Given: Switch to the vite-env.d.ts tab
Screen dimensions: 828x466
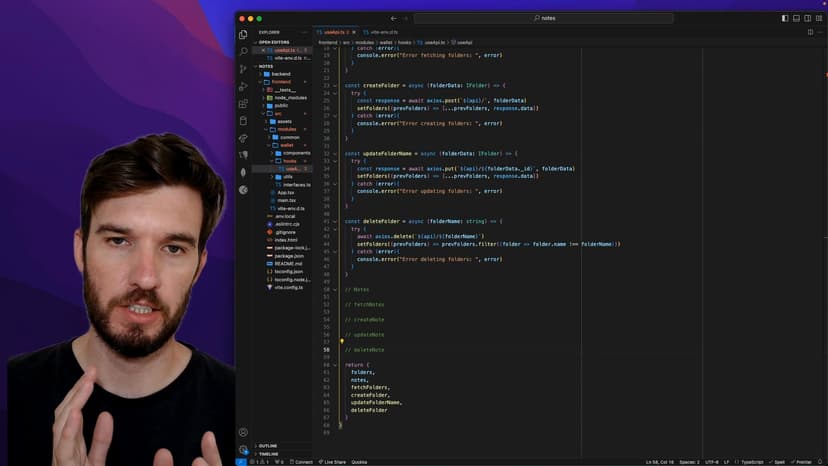Looking at the screenshot, I should (x=380, y=32).
